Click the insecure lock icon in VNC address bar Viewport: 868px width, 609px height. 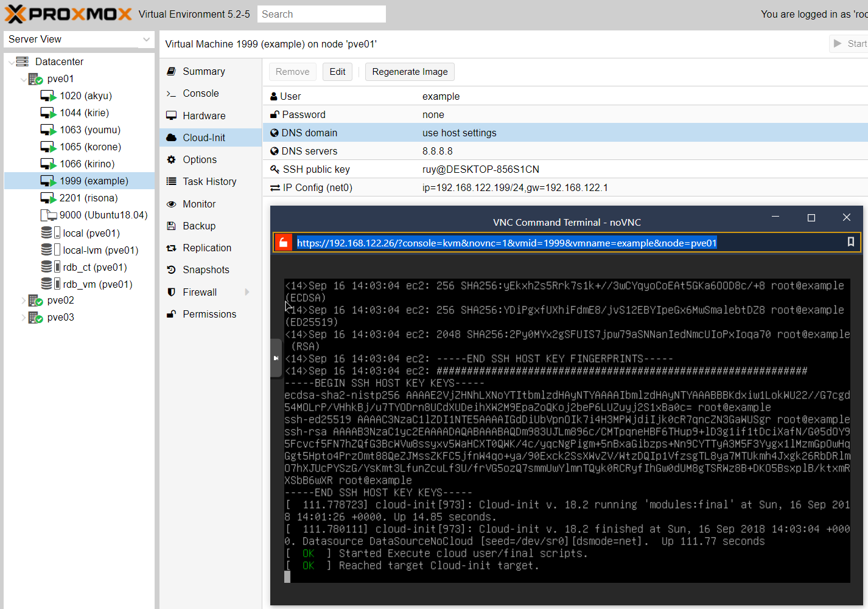pyautogui.click(x=283, y=243)
